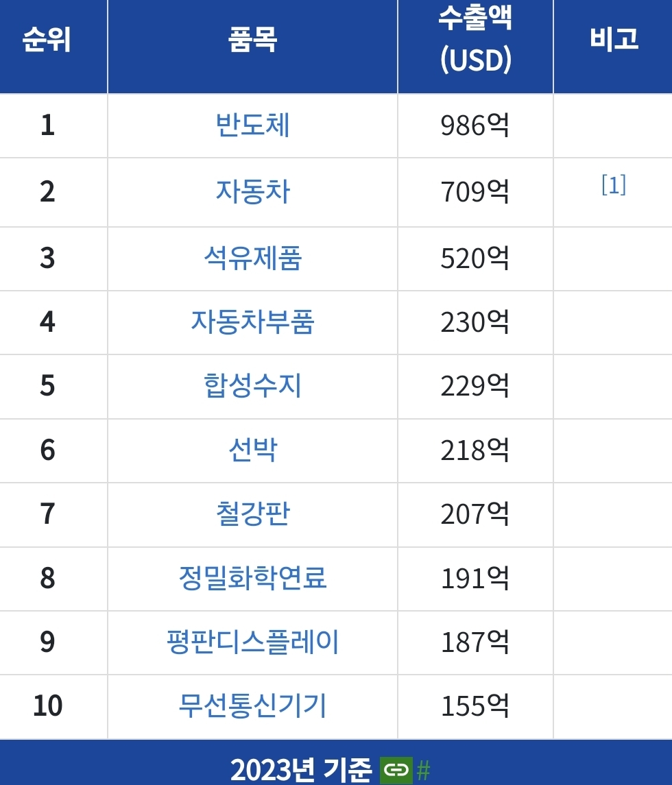672x785 pixels.
Task: Open the 무선통신기기 link
Action: point(252,706)
